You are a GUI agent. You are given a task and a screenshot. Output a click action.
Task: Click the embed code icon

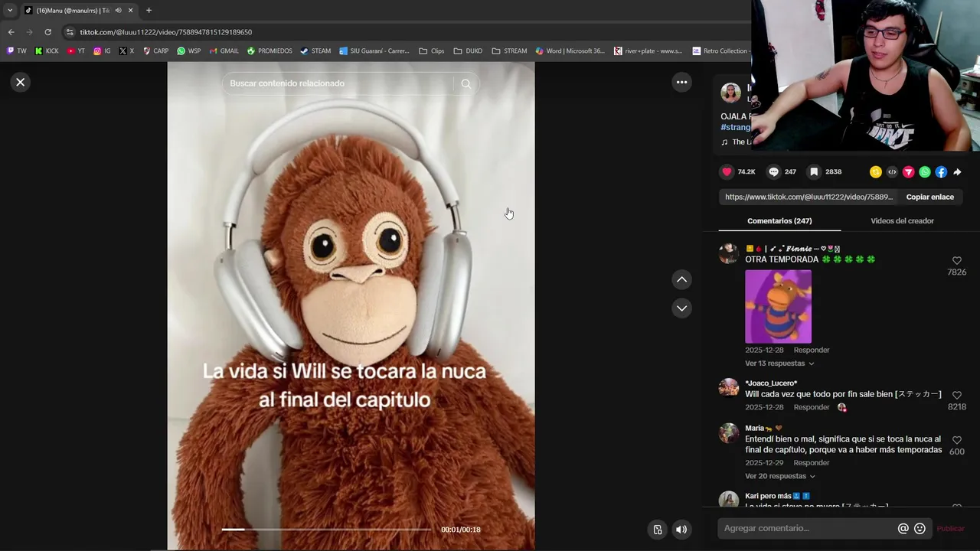coord(892,172)
